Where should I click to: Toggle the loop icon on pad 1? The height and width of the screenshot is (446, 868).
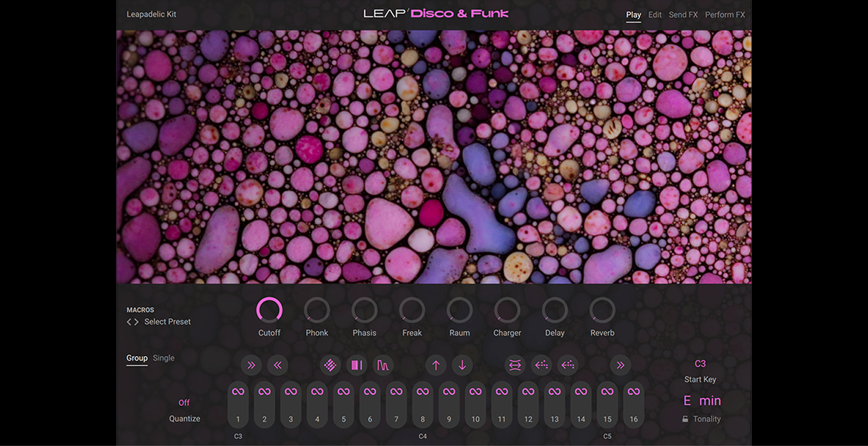point(238,390)
